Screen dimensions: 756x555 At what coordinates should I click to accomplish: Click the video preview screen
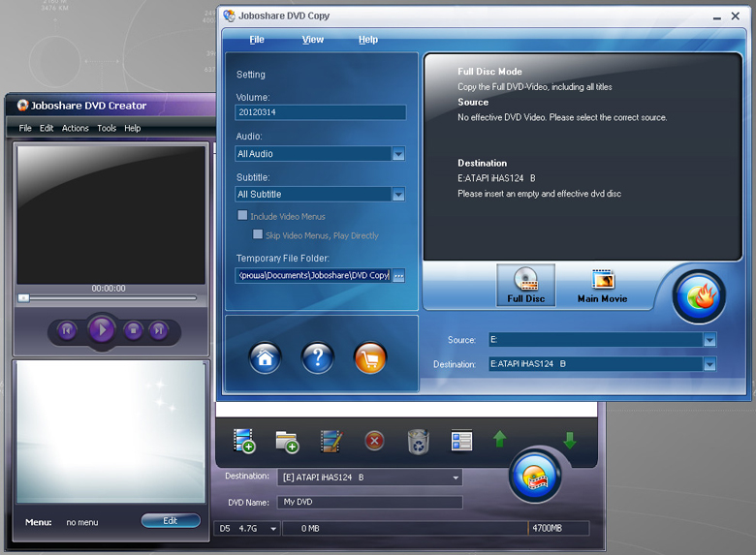[x=110, y=215]
